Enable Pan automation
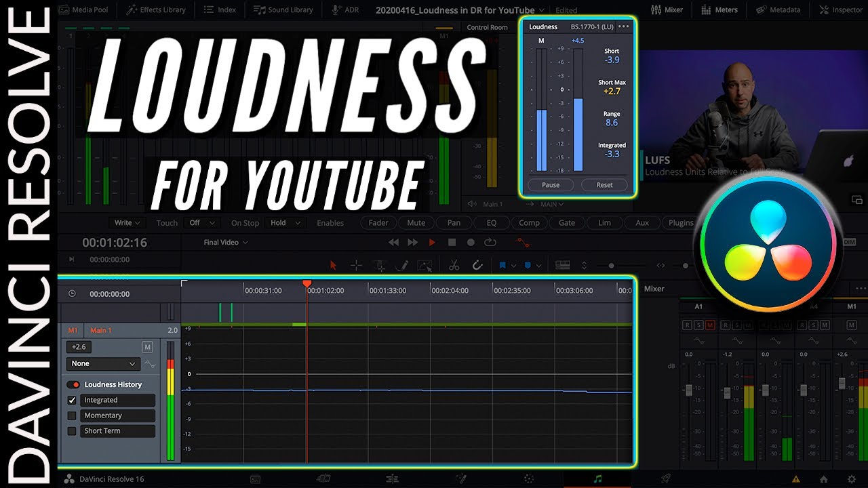This screenshot has height=488, width=868. [x=454, y=222]
